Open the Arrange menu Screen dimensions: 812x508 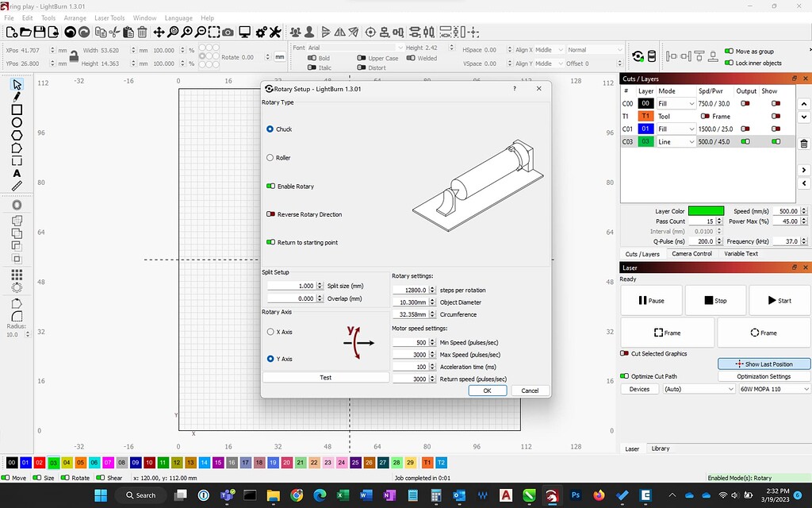(x=75, y=17)
